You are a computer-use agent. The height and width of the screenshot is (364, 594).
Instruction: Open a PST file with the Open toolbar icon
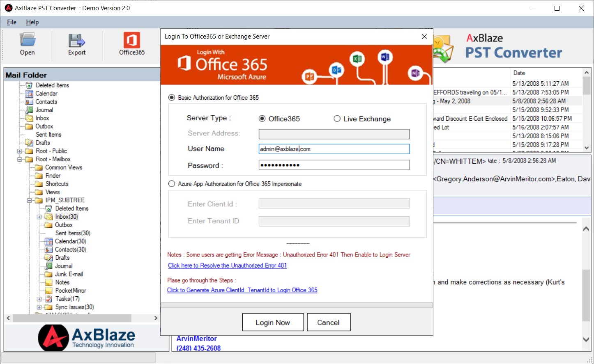(x=28, y=44)
